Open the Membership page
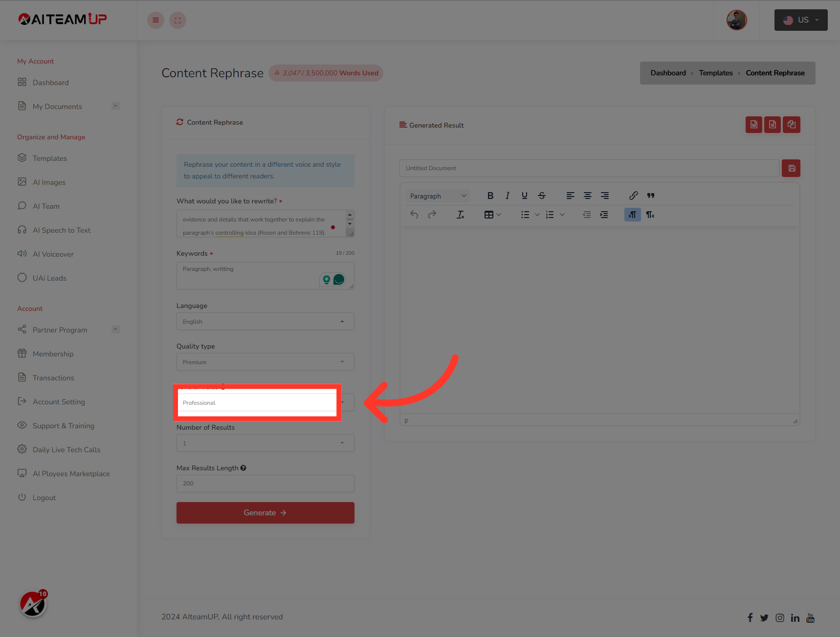Screen dimensions: 840x637 point(53,354)
